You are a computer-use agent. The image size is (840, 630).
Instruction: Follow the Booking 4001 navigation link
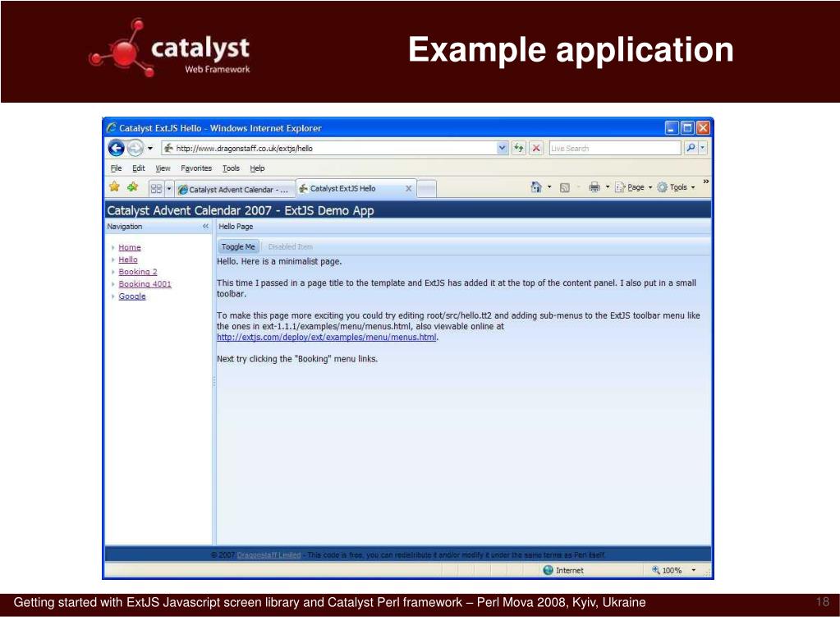pos(144,283)
